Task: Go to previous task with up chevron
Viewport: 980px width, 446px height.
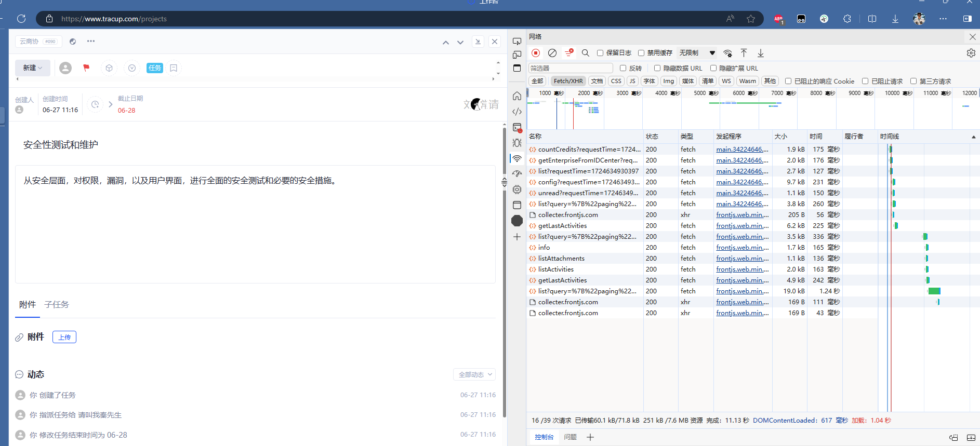Action: (445, 42)
